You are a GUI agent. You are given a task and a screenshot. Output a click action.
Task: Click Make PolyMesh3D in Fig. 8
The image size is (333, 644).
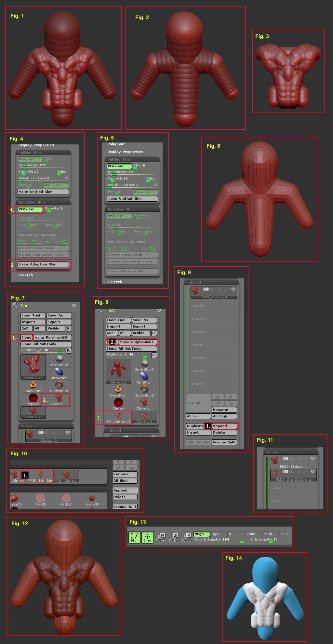coord(138,342)
